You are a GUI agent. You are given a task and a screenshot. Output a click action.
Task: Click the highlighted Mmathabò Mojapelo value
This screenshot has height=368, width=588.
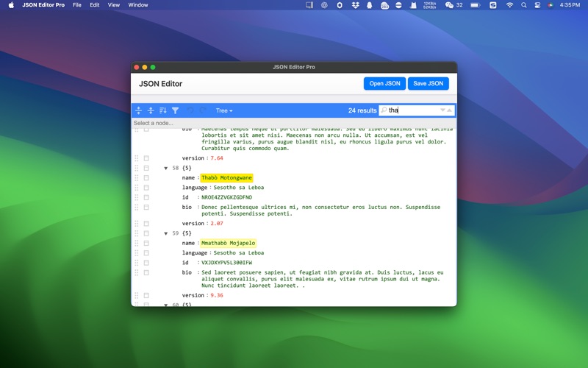click(x=228, y=243)
